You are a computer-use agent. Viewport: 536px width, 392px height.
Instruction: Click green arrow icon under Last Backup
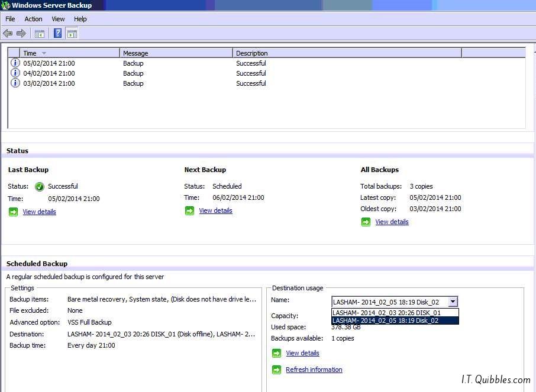(14, 212)
